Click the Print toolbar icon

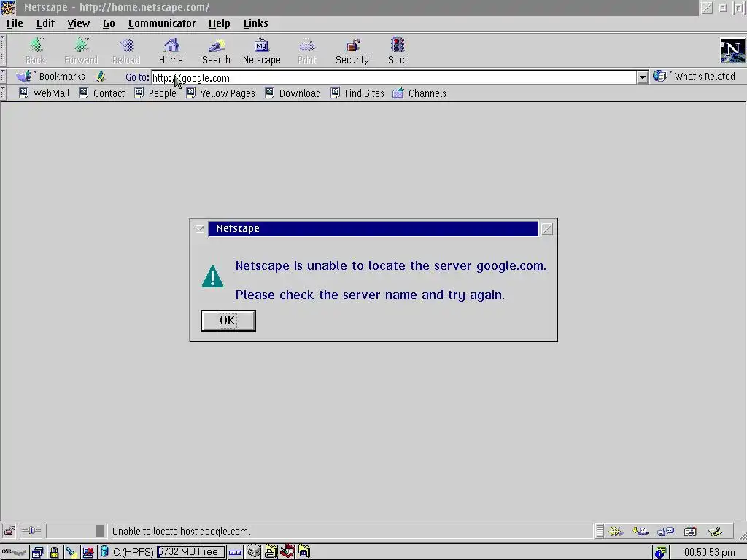click(x=307, y=46)
